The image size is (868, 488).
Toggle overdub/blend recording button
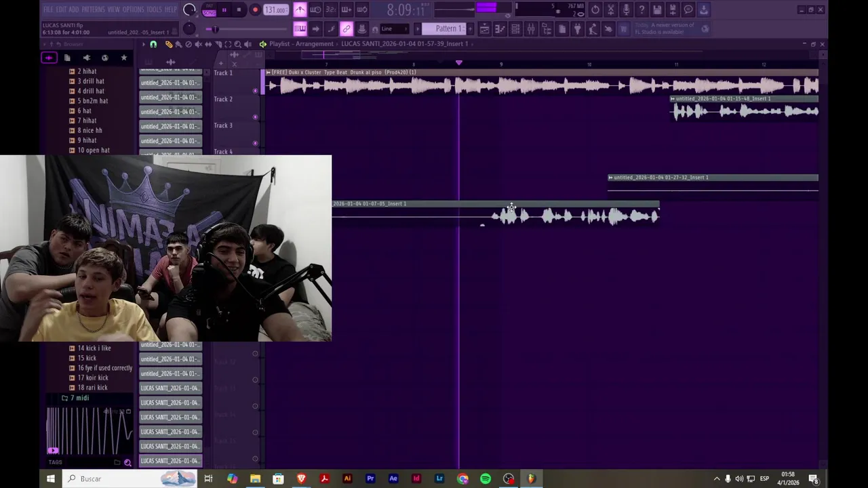(x=347, y=9)
